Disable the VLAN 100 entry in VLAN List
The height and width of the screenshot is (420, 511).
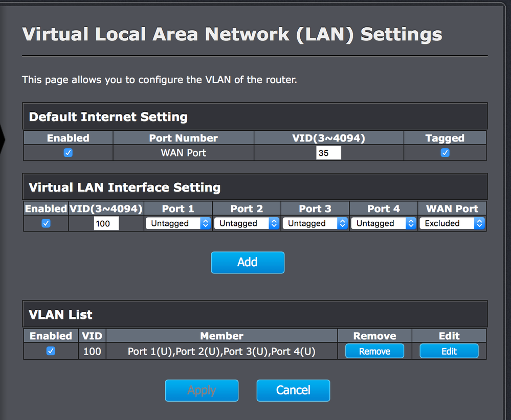pyautogui.click(x=51, y=351)
